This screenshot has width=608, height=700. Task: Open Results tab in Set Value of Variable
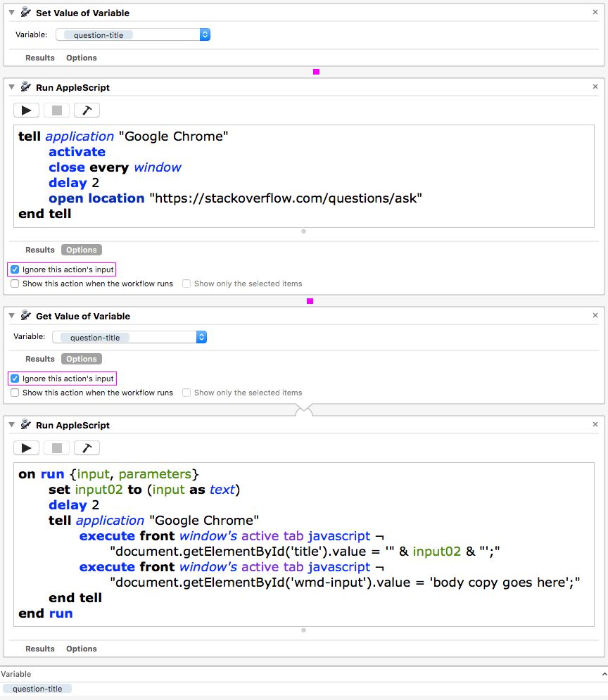click(39, 58)
